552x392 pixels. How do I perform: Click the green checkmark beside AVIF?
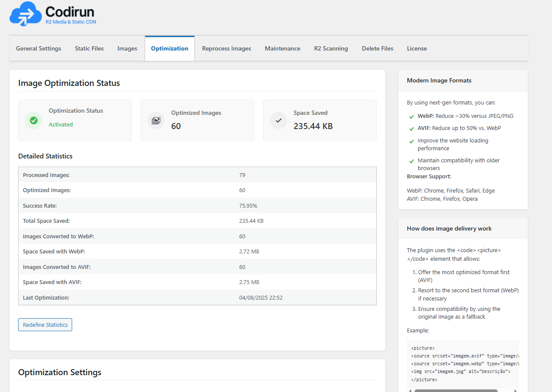click(x=411, y=129)
